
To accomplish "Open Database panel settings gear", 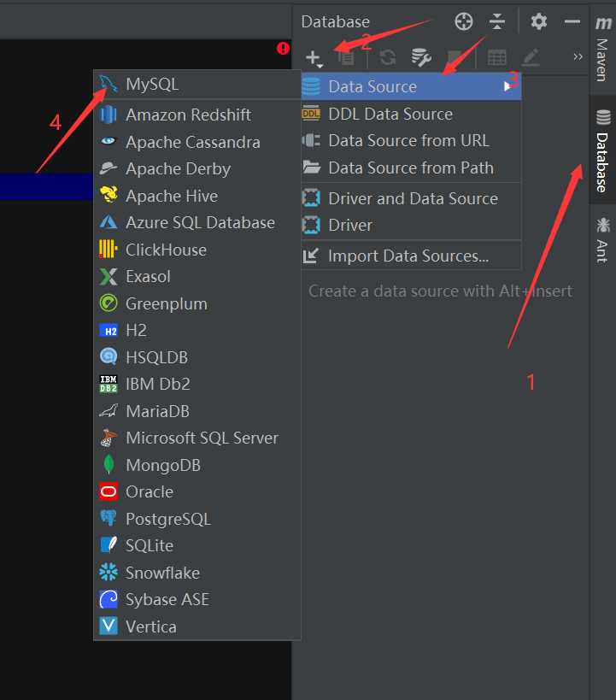I will [539, 21].
